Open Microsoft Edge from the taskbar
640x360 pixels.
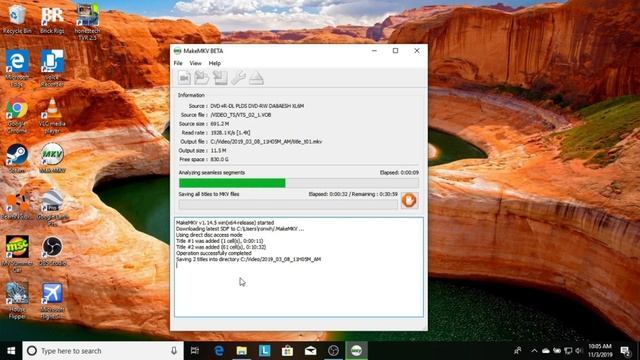[219, 351]
